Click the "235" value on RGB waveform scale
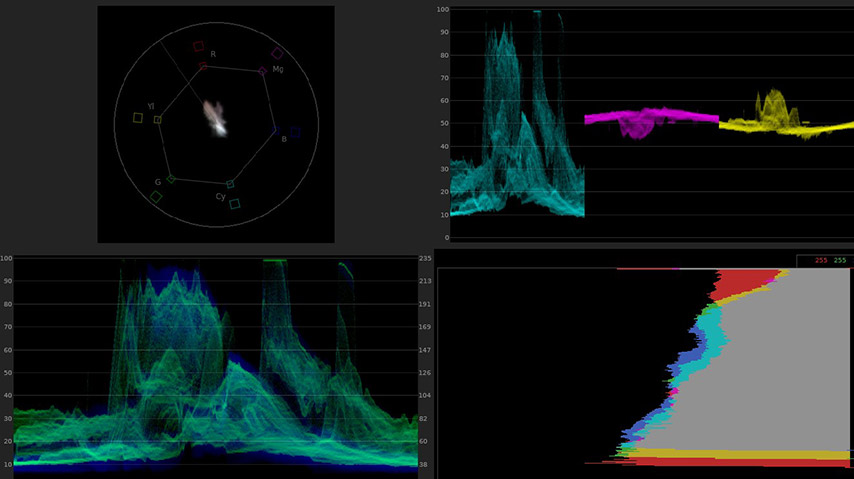The image size is (854, 479). (x=425, y=258)
